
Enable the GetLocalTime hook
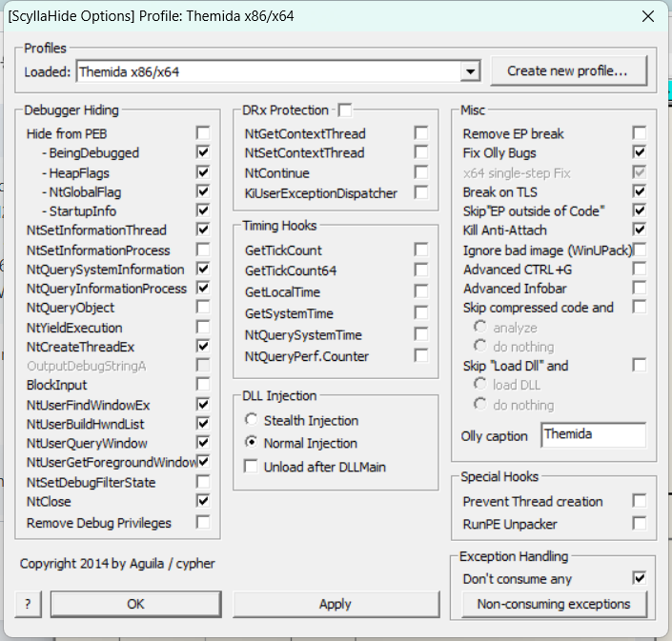tap(421, 291)
